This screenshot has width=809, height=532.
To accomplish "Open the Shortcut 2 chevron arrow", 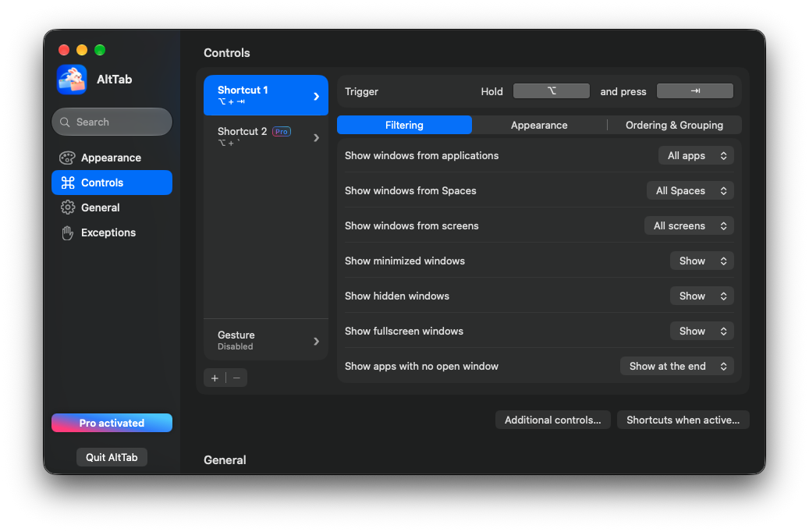I will pyautogui.click(x=316, y=138).
